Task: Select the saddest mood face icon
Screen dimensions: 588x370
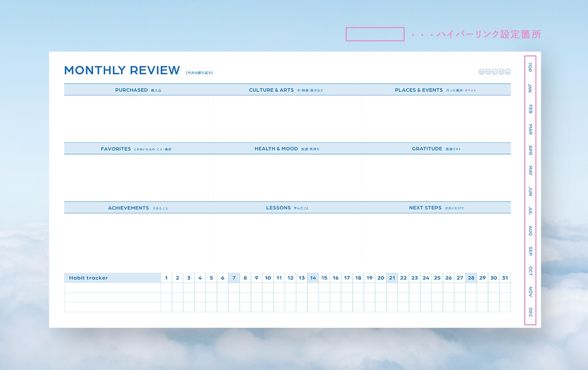Action: click(x=482, y=72)
